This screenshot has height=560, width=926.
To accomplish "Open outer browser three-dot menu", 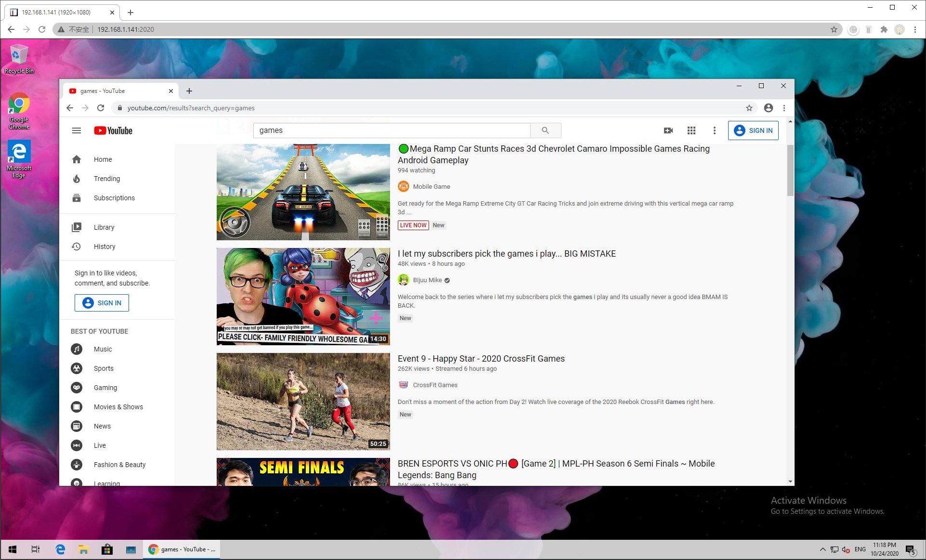I will point(915,29).
